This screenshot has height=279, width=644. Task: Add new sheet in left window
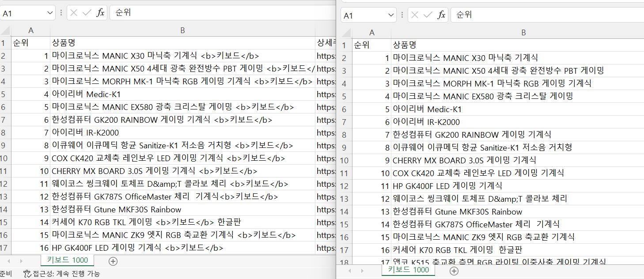pos(113,261)
